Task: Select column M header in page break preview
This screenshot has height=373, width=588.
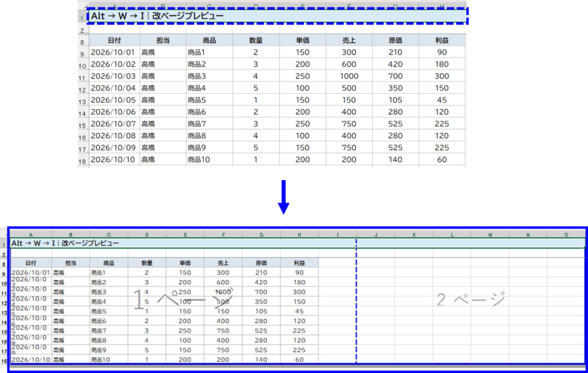Action: pos(490,235)
